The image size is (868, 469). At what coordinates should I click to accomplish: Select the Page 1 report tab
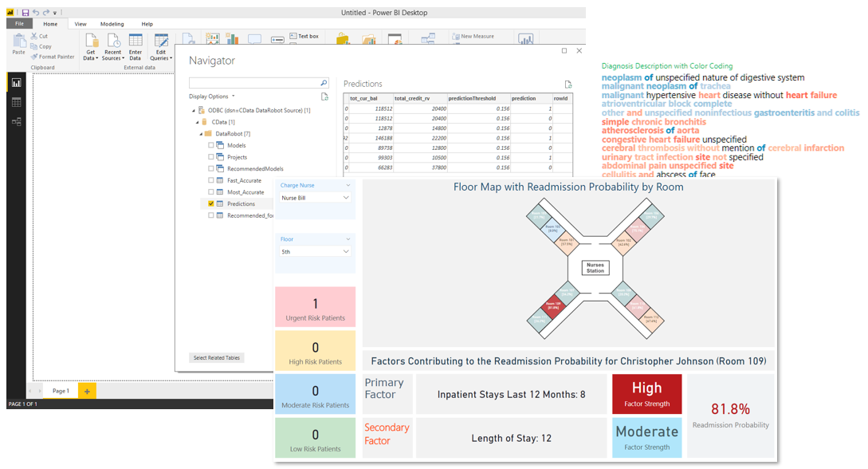tap(61, 391)
